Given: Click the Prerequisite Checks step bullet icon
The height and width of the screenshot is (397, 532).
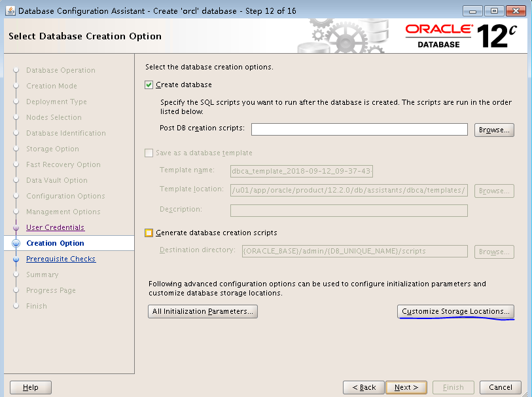Looking at the screenshot, I should point(16,259).
